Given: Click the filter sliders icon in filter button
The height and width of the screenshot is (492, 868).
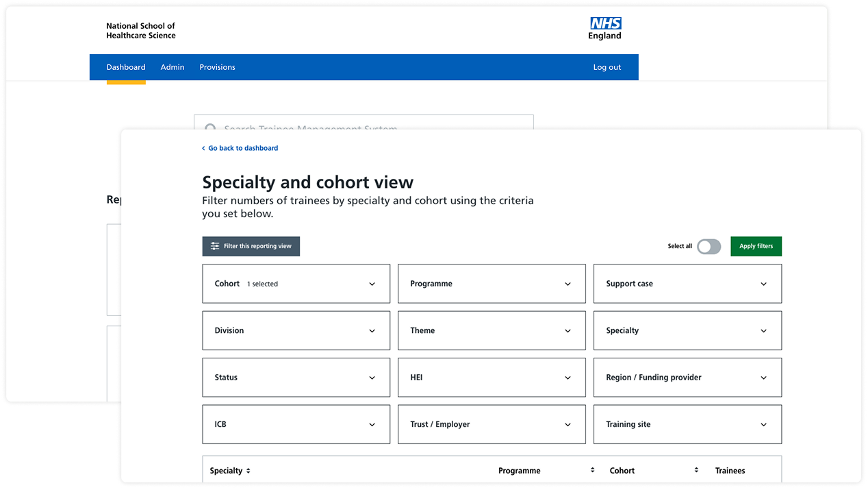Looking at the screenshot, I should 215,246.
